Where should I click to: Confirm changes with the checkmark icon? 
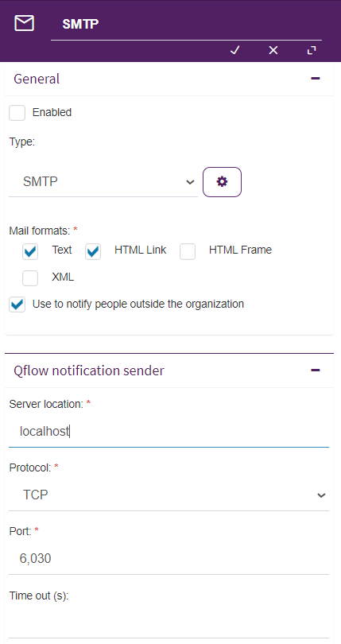pos(234,50)
